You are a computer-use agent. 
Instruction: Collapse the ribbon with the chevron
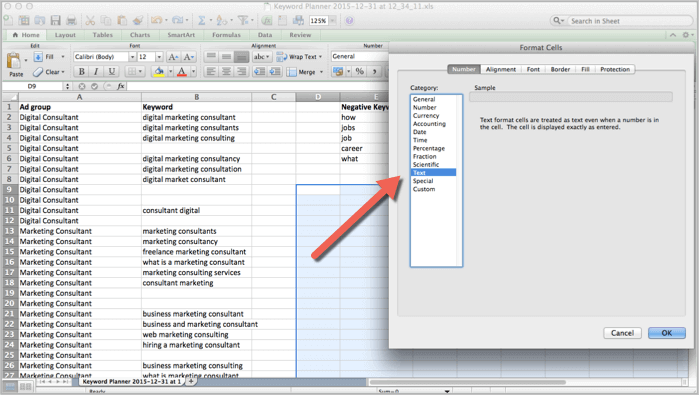[x=673, y=35]
